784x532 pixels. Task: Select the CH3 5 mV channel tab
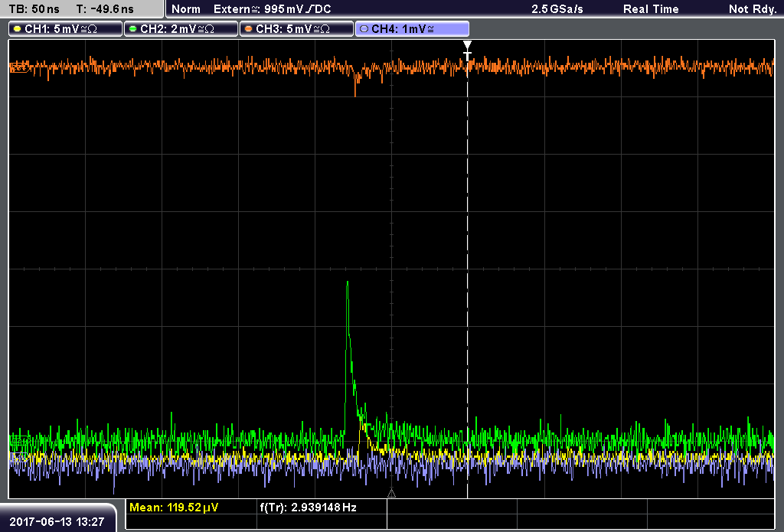tap(296, 29)
